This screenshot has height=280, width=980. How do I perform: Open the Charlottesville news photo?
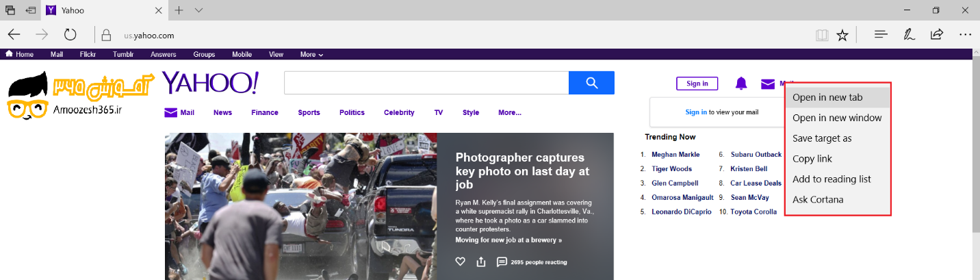pos(301,206)
